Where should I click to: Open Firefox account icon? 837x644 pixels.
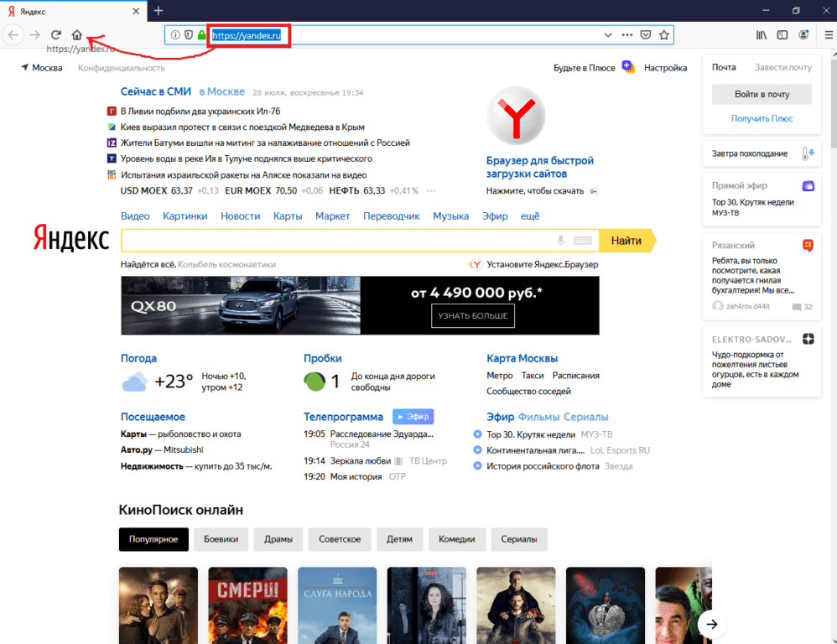[803, 35]
